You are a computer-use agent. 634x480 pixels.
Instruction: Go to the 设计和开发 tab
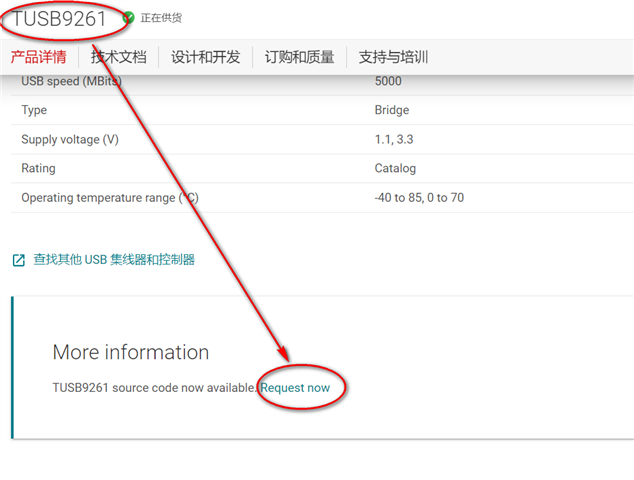[x=205, y=57]
